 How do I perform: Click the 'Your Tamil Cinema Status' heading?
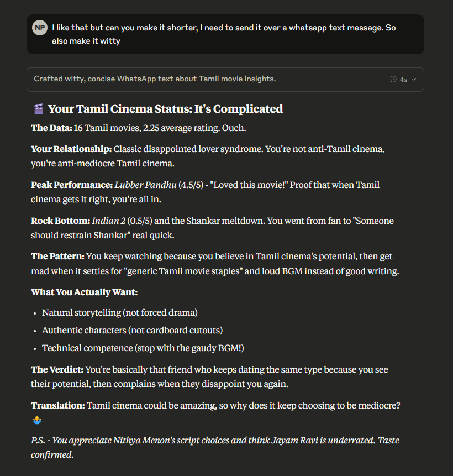[x=165, y=109]
